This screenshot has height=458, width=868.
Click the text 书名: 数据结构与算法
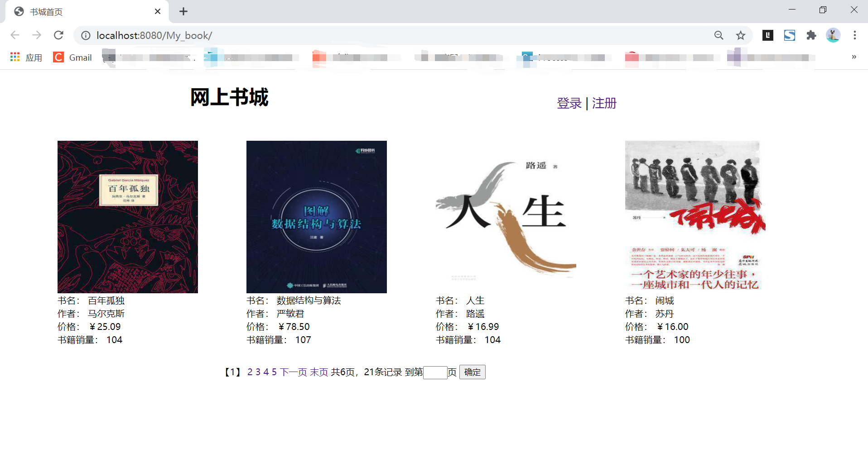coord(294,301)
